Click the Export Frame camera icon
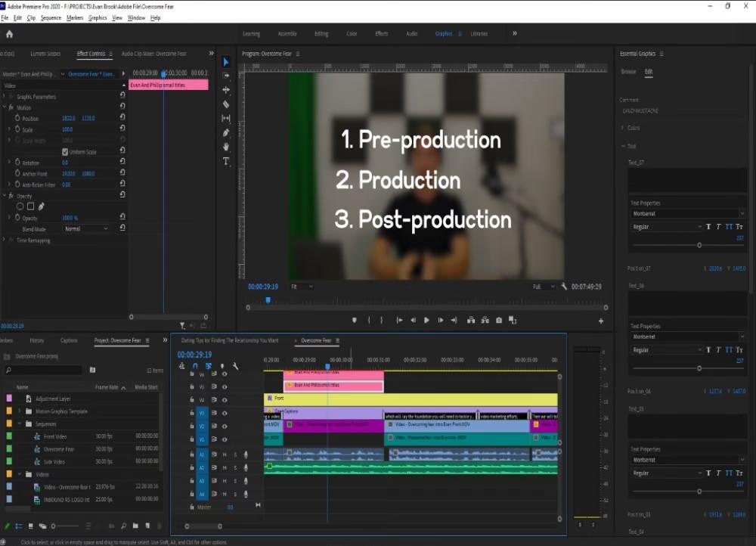The width and height of the screenshot is (756, 546). 499,321
